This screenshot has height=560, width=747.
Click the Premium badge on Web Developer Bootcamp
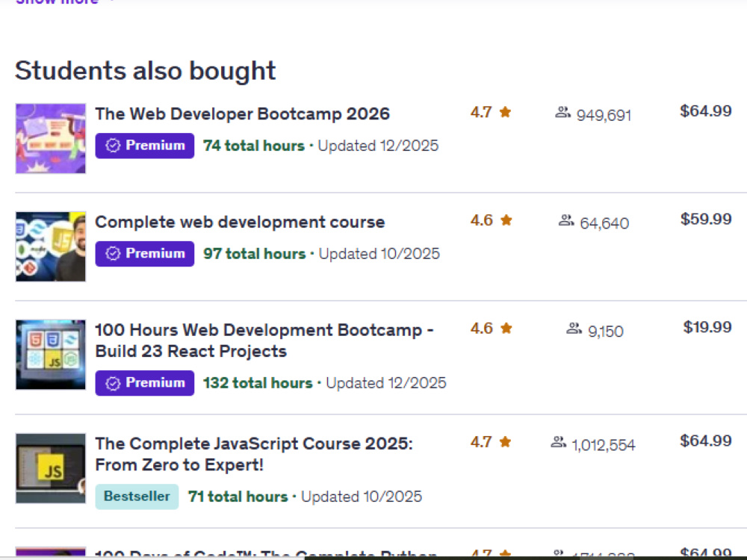pyautogui.click(x=145, y=146)
